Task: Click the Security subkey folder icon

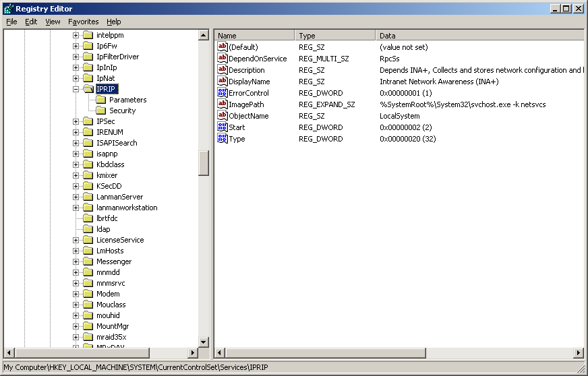Action: coord(100,111)
